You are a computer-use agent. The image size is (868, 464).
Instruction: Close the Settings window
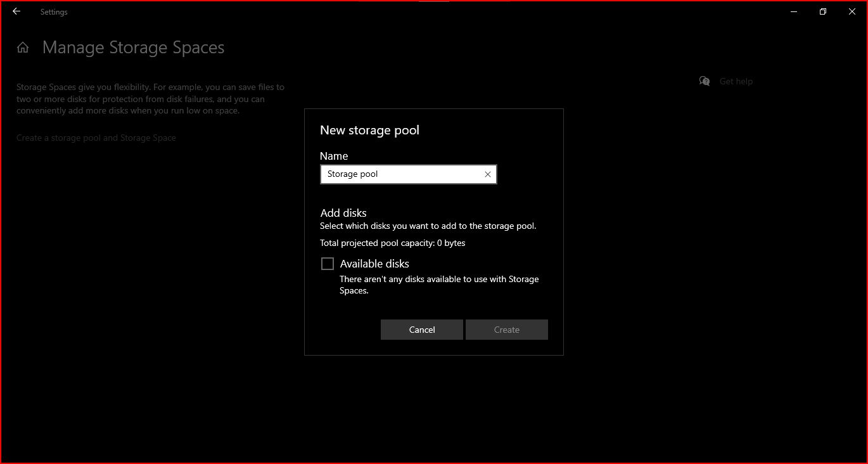pyautogui.click(x=852, y=11)
